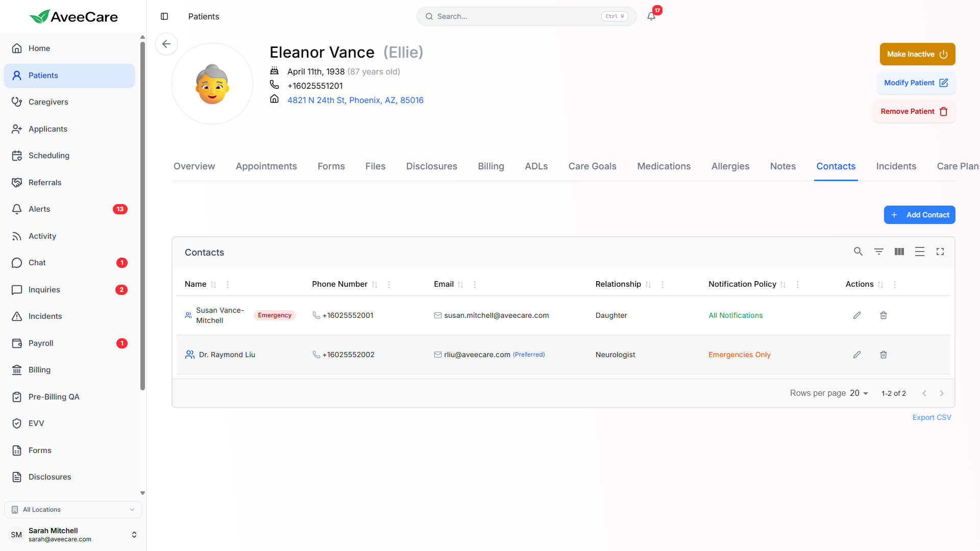
Task: Toggle sidebar collapse button
Action: click(x=164, y=16)
